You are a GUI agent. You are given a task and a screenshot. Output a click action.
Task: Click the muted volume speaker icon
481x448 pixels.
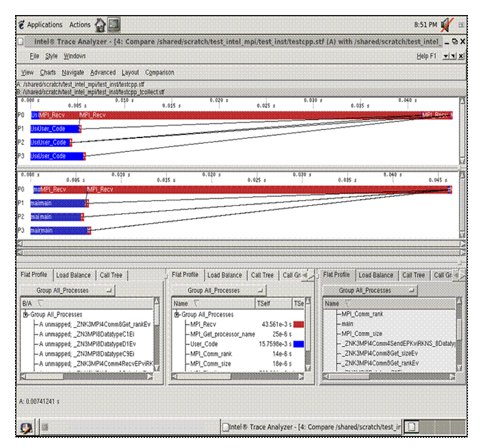pyautogui.click(x=447, y=25)
